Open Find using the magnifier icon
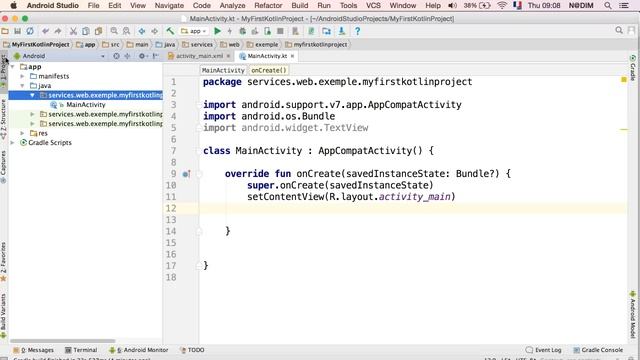640x360 pixels. [x=114, y=31]
